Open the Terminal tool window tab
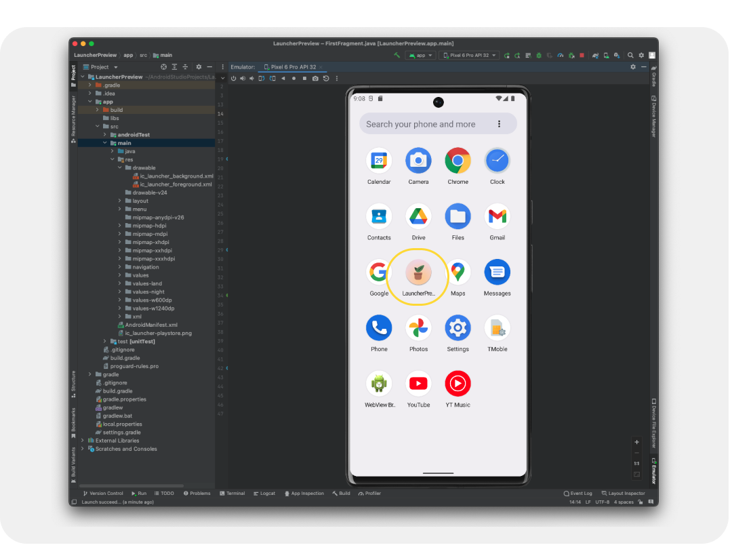This screenshot has width=732, height=560. coord(232,494)
